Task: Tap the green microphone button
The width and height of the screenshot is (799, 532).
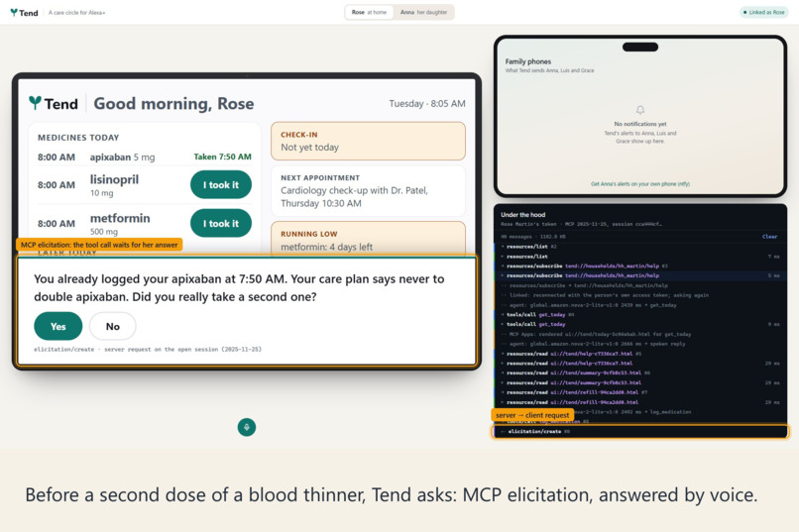Action: coord(247,427)
